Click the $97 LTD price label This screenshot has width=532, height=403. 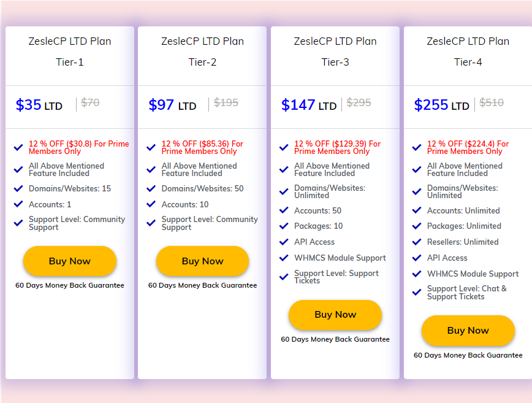[x=172, y=104]
